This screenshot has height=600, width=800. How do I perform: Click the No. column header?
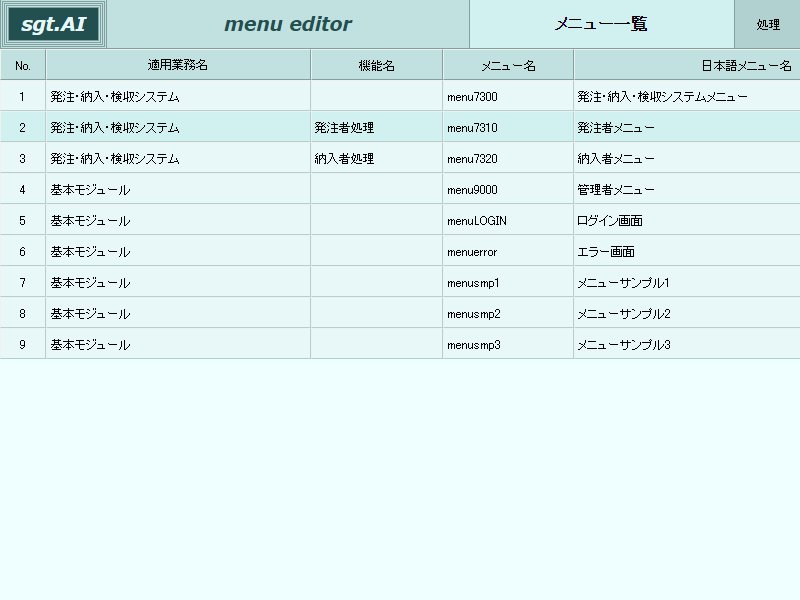[22, 65]
